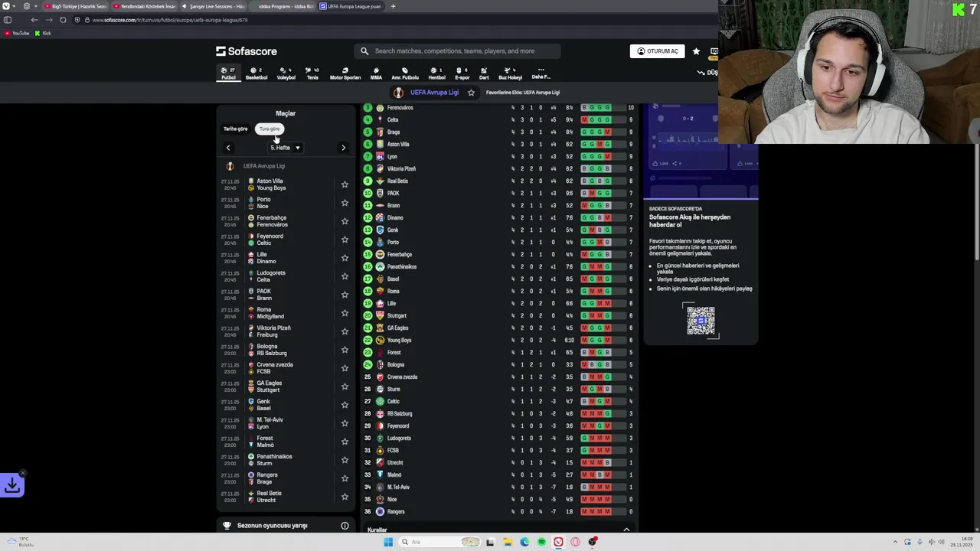Go to the next matchweek arrow
The height and width of the screenshot is (551, 980).
[343, 148]
